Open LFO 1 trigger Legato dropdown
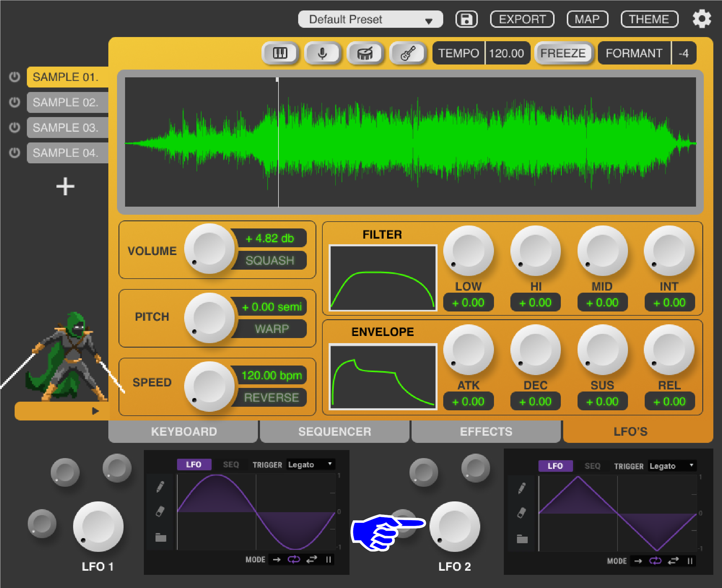This screenshot has width=722, height=588. coord(310,464)
